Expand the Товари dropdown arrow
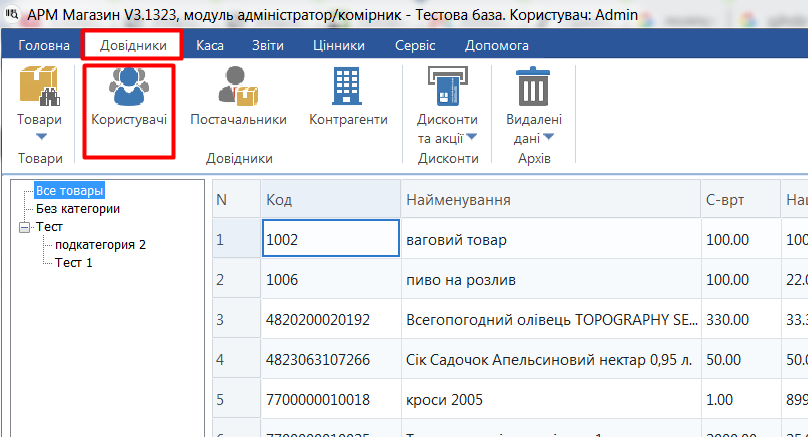The height and width of the screenshot is (437, 808). click(x=41, y=137)
